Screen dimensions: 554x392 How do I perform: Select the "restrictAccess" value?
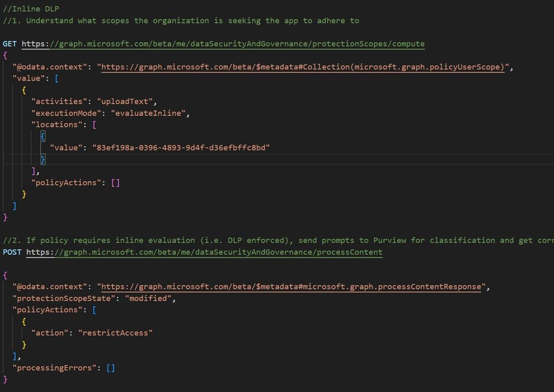[x=115, y=333]
